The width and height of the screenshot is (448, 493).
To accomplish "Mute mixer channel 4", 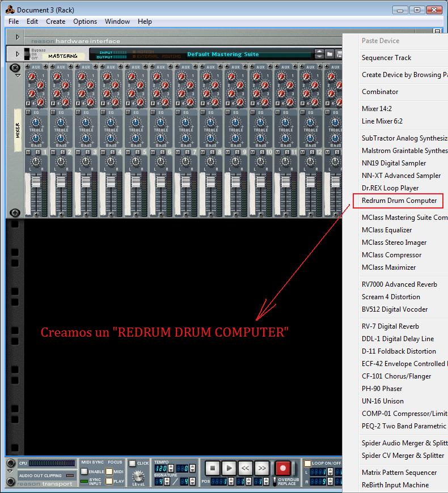I will click(103, 152).
